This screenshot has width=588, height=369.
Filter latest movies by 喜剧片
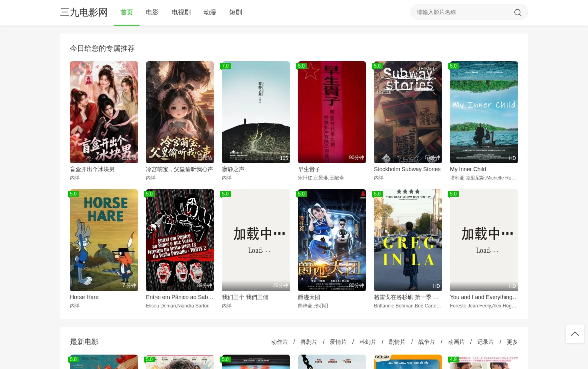[309, 342]
